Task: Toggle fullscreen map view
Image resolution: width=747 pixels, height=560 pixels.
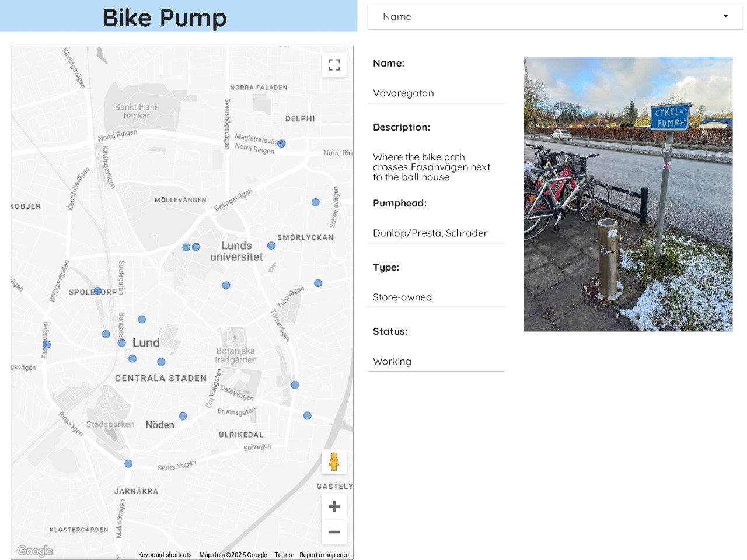Action: click(x=334, y=65)
